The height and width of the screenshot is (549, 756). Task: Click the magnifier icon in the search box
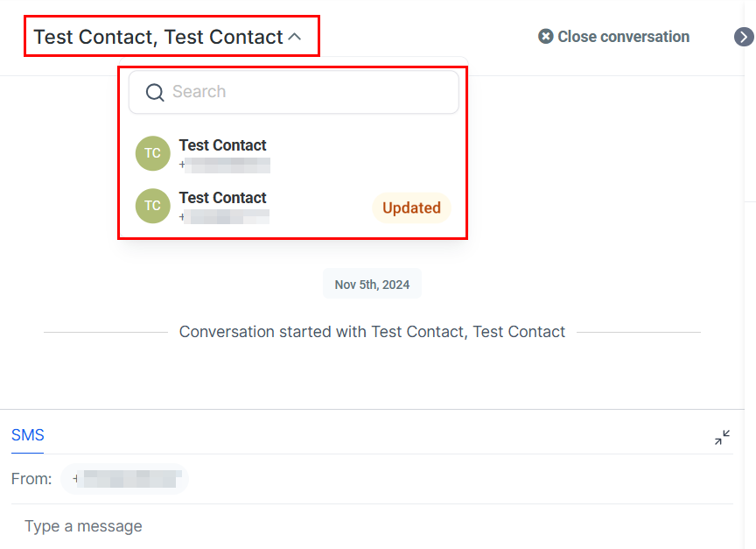(x=155, y=92)
